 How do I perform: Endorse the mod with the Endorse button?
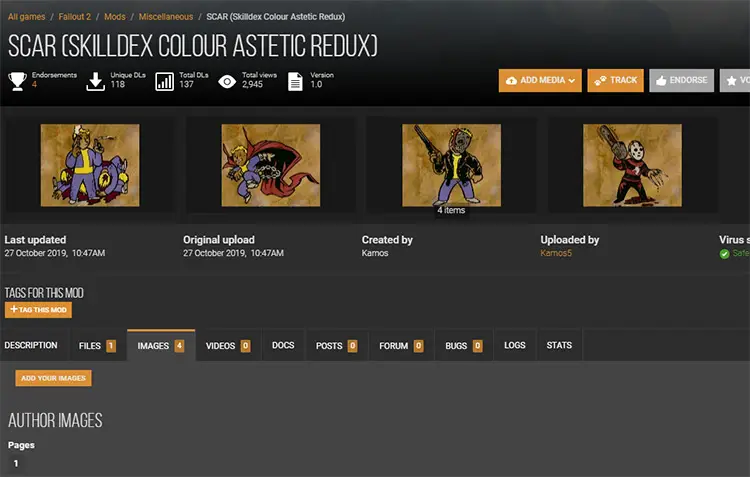tap(681, 80)
